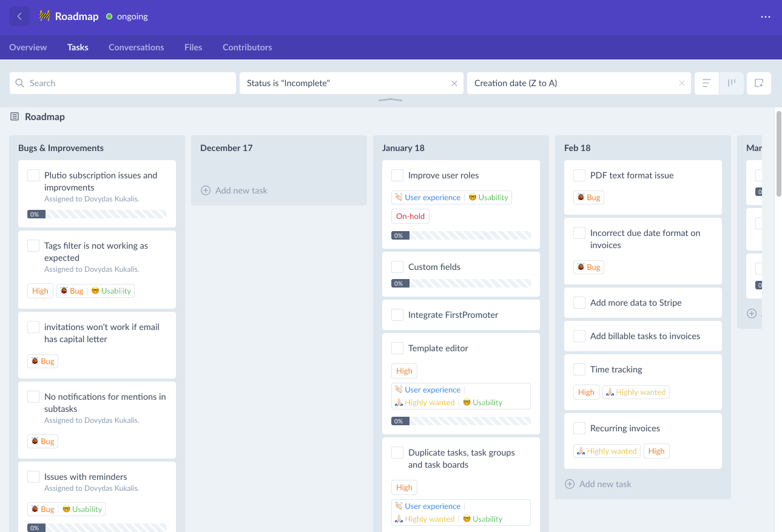This screenshot has height=532, width=782.
Task: Click the construction emoji beside Roadmap title
Action: point(43,16)
